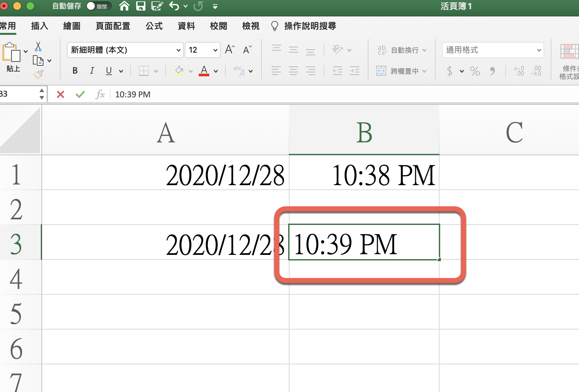The height and width of the screenshot is (392, 579).
Task: Customize the quick access toolbar
Action: [x=215, y=6]
